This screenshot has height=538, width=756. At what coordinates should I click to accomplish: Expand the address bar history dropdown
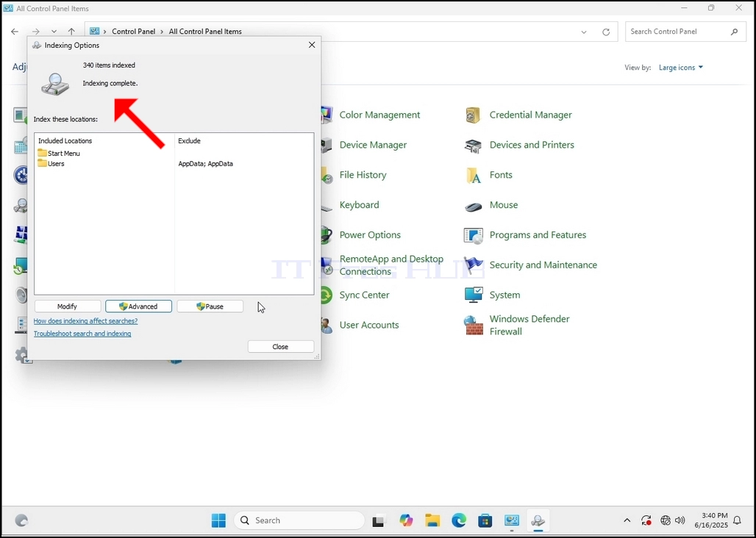pyautogui.click(x=584, y=32)
